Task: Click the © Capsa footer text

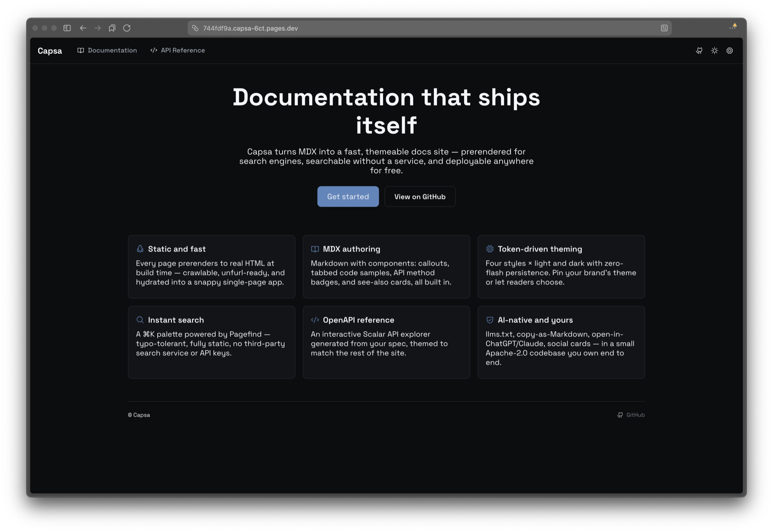Action: [139, 415]
